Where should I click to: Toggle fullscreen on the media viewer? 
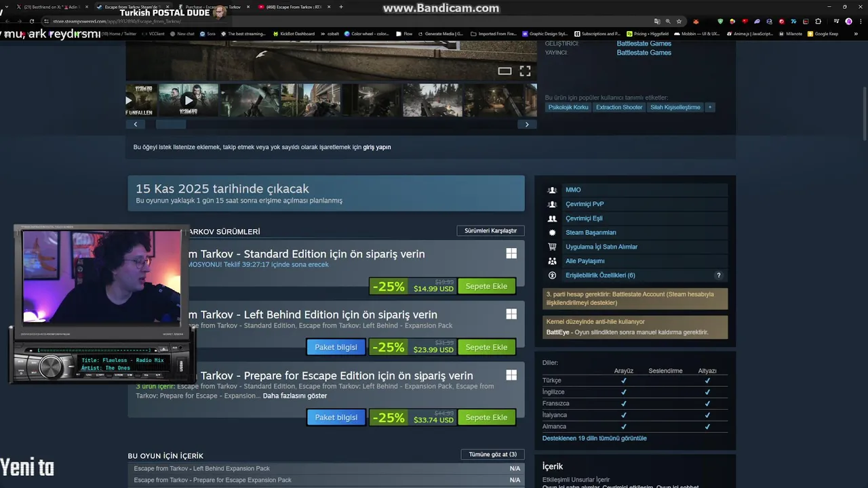(525, 70)
